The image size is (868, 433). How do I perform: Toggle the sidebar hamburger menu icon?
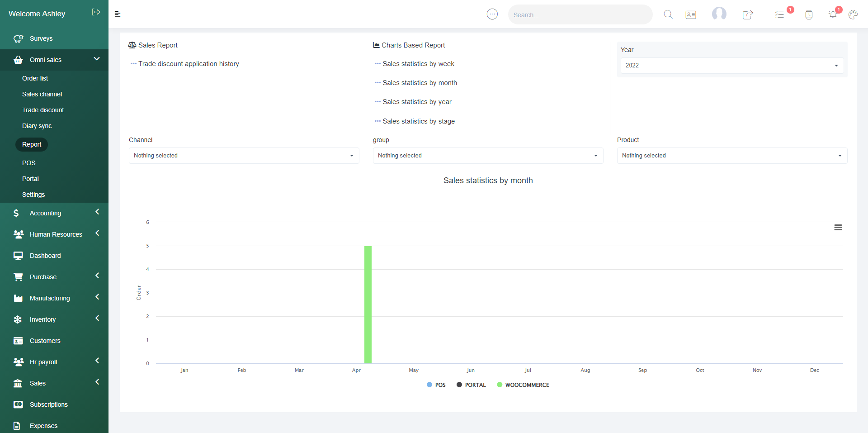tap(118, 14)
